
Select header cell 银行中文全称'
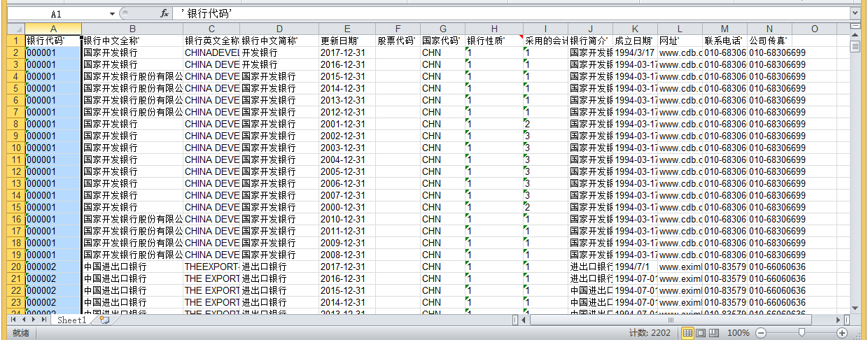pyautogui.click(x=132, y=41)
